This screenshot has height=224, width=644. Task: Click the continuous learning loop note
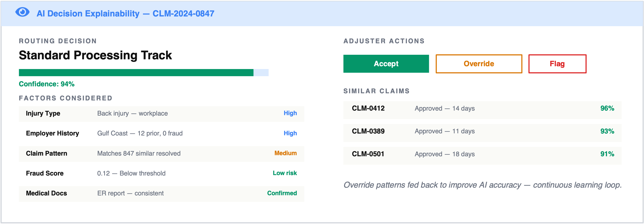(483, 185)
